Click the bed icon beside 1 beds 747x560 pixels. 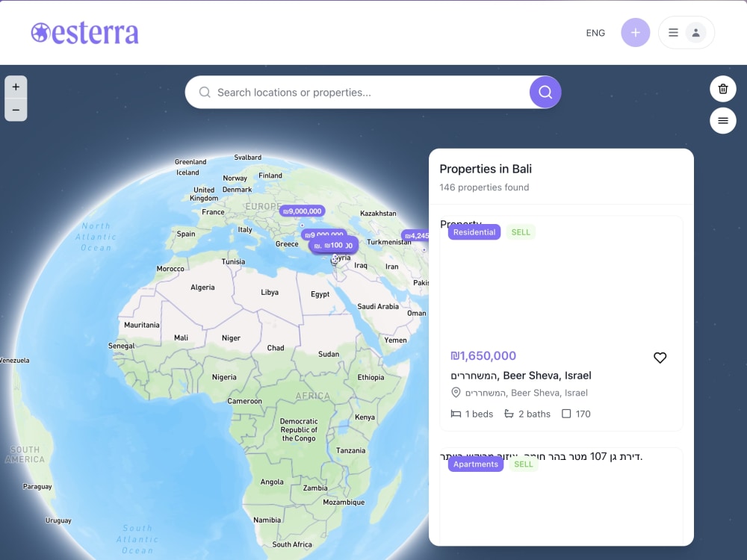456,414
